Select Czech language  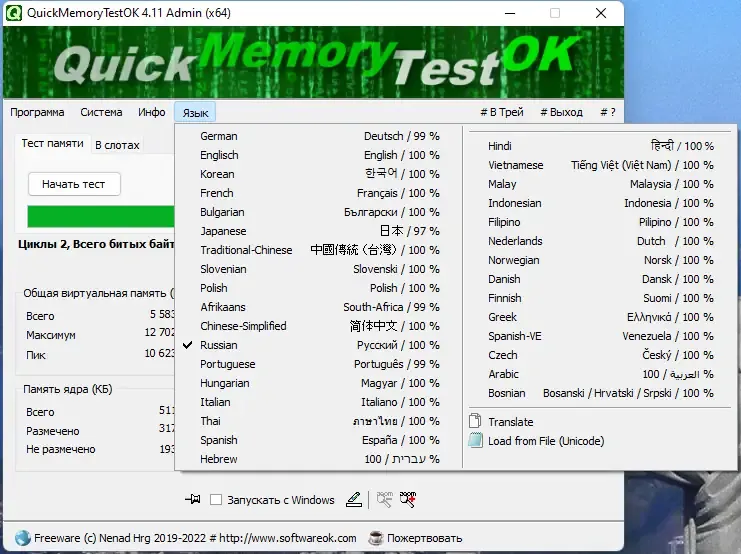click(x=600, y=355)
